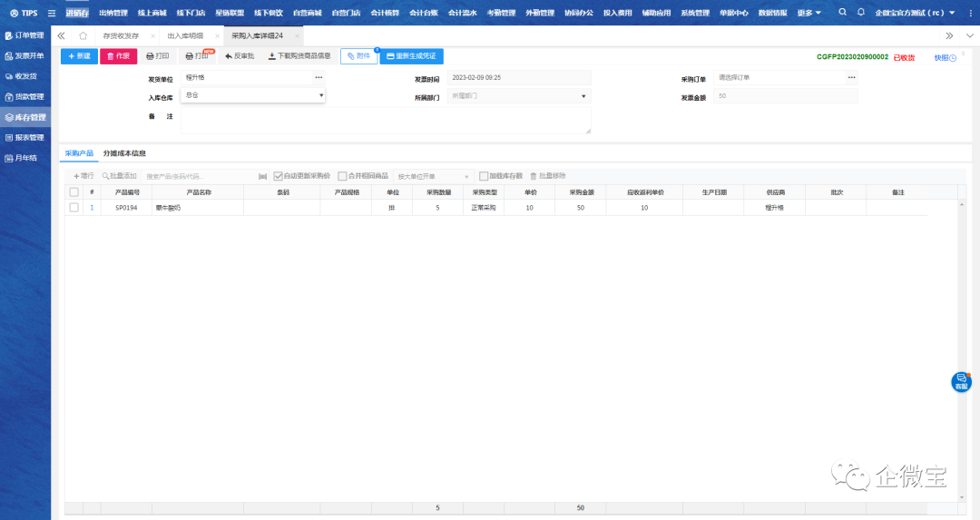Viewport: 980px width, 520px height.
Task: Expand the 入库仓库 warehouse dropdown
Action: [x=320, y=94]
